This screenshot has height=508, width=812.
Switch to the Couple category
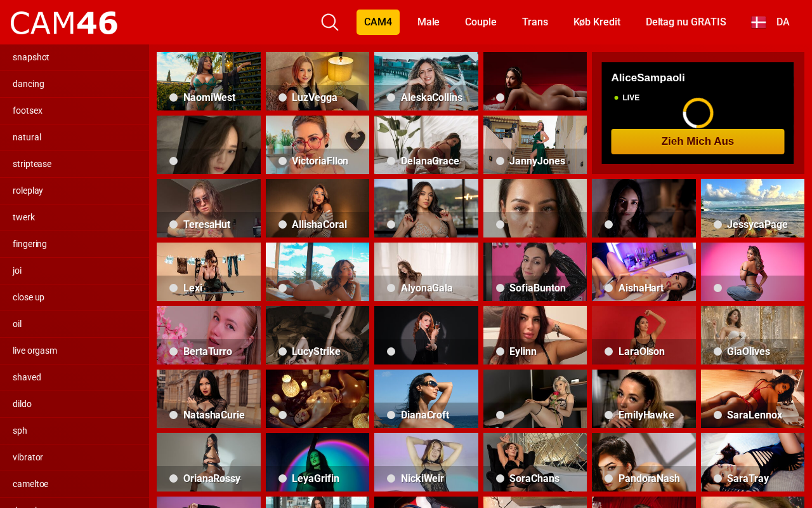tap(481, 22)
